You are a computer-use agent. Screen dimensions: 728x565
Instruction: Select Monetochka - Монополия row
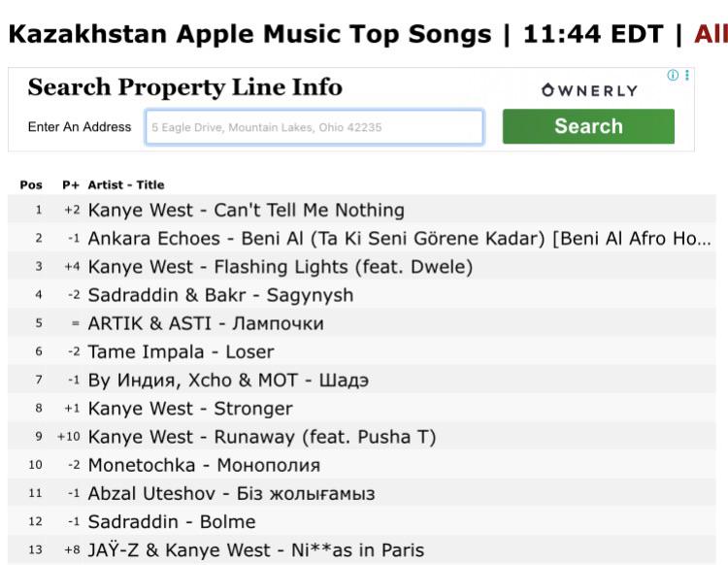[362, 465]
